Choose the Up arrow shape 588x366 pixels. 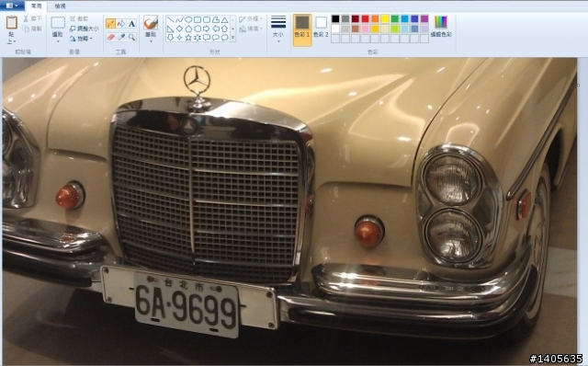[224, 29]
